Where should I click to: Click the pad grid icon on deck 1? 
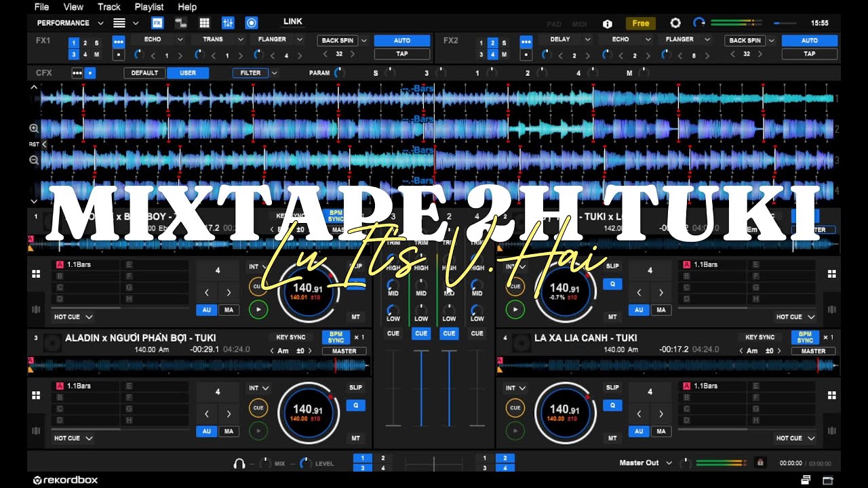click(36, 274)
